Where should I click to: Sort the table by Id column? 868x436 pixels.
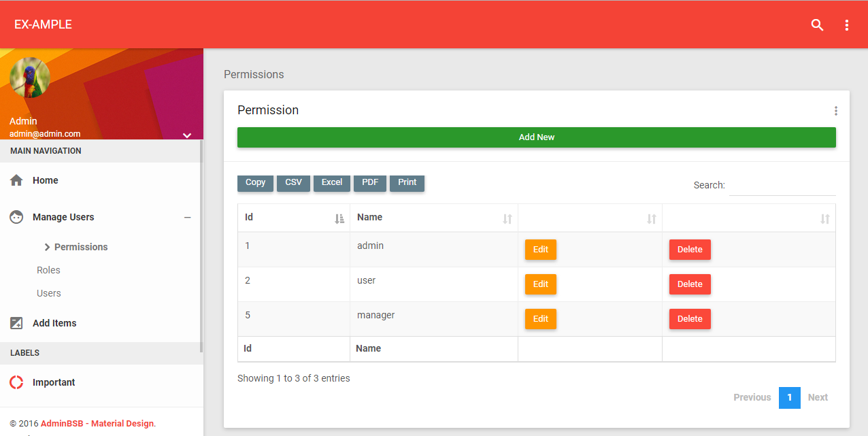pyautogui.click(x=294, y=218)
